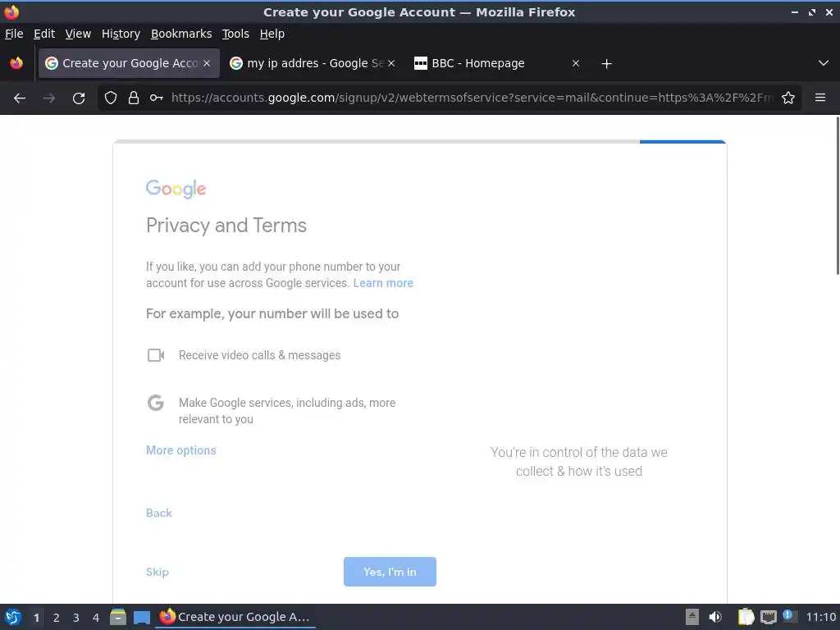Switch to workspace 3 in taskbar
The image size is (840, 630).
[x=76, y=618]
